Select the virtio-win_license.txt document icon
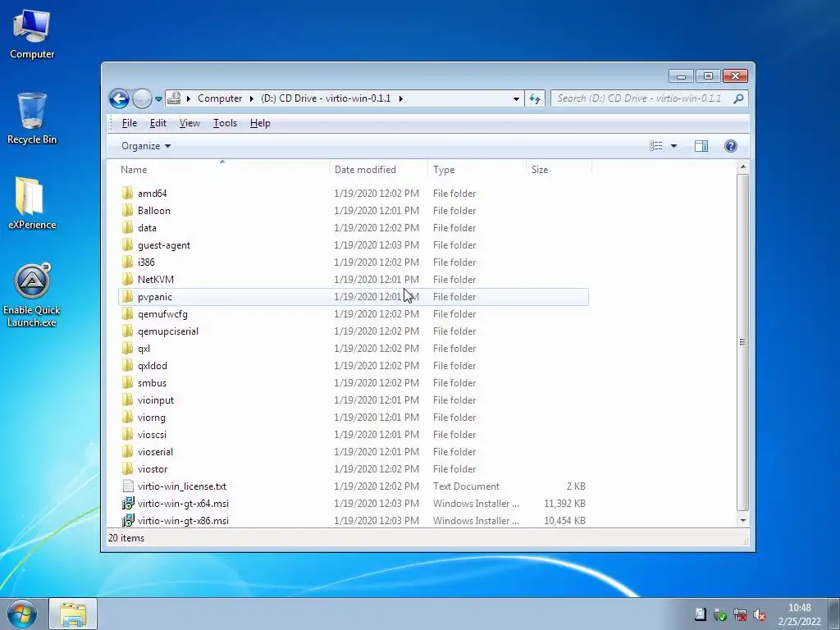The image size is (840, 630). [x=127, y=486]
